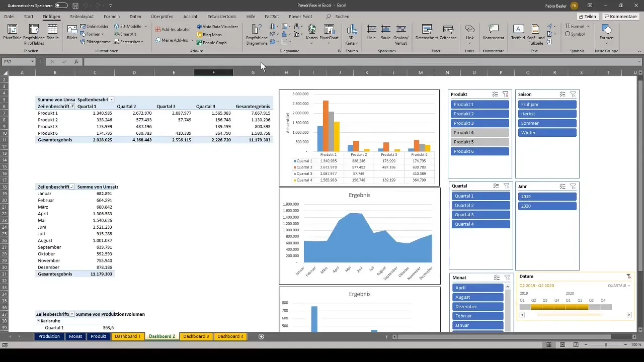The height and width of the screenshot is (362, 644).
Task: Open the Kommentare pane button
Action: pos(620,17)
